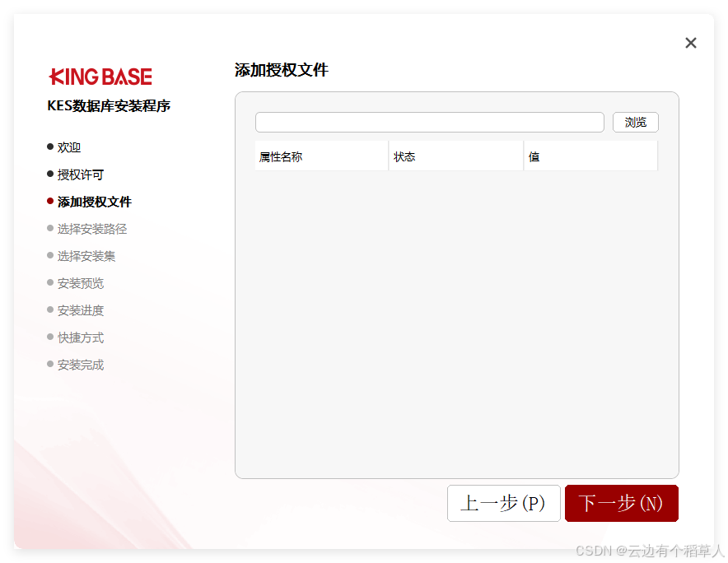Select the 授权许可 step in sidebar

(75, 174)
